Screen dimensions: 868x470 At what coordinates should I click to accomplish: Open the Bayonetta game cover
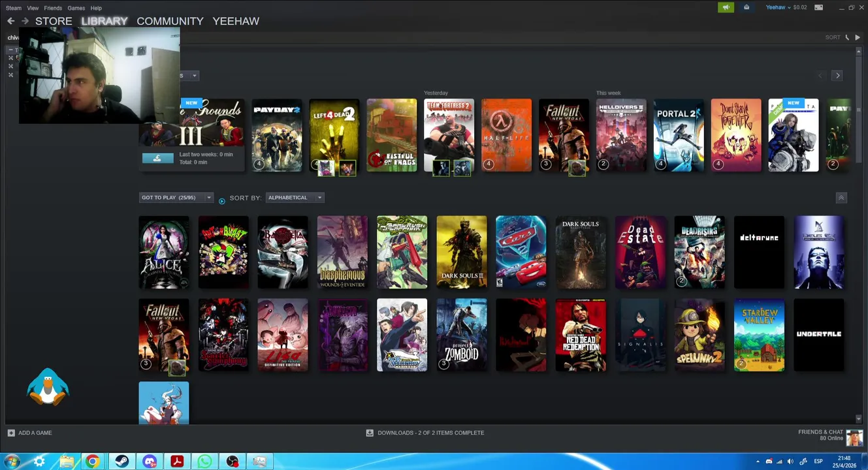tap(283, 252)
